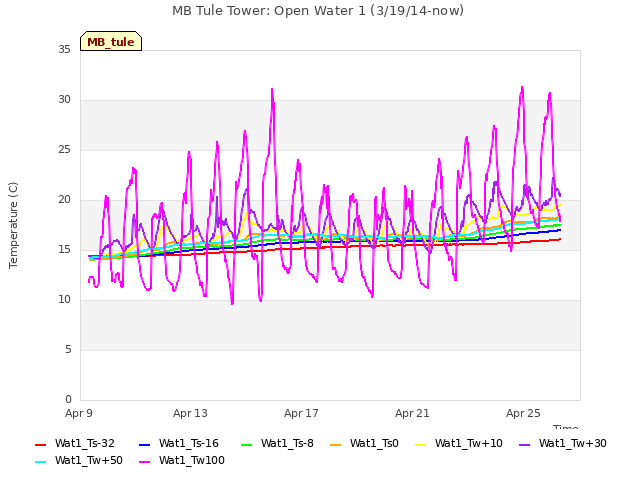Click the 10 y-axis tick label

point(64,300)
